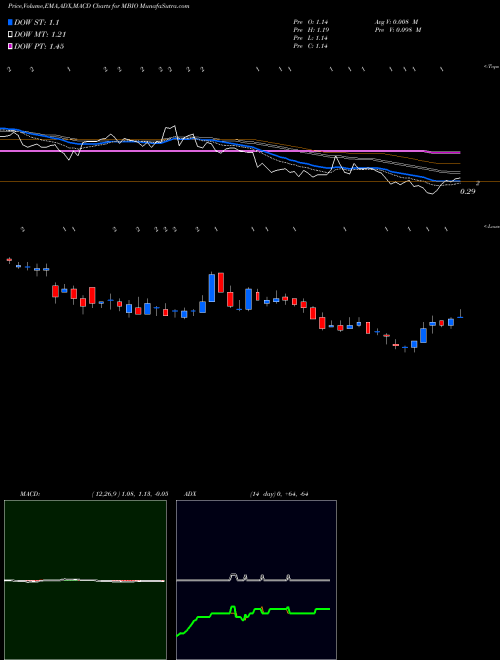Click the '0.29' price label

[x=467, y=192]
